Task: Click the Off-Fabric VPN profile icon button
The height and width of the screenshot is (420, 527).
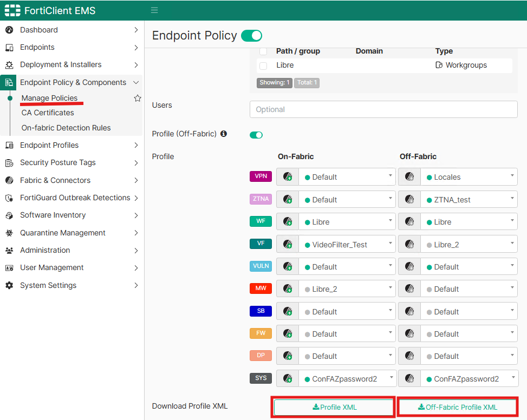Action: coord(409,176)
